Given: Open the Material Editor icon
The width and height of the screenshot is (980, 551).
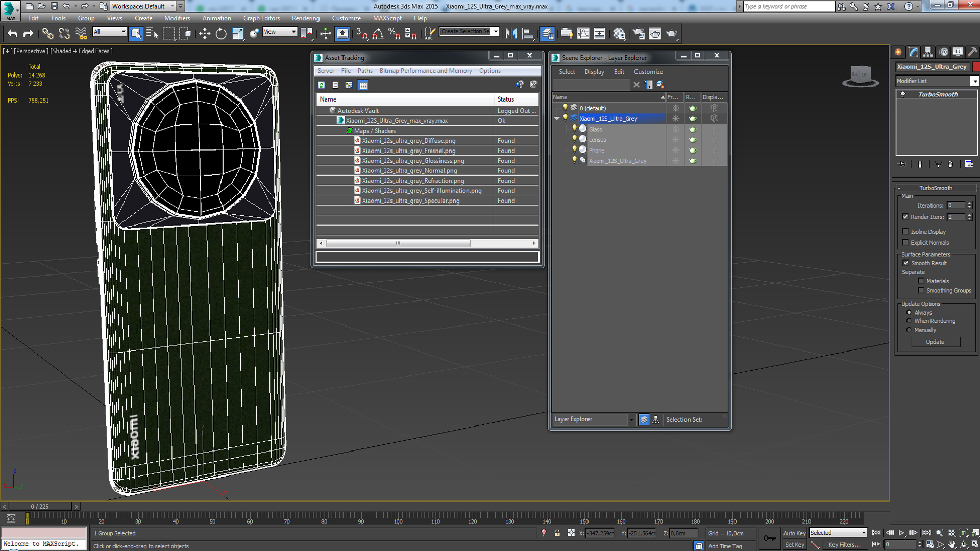Looking at the screenshot, I should pos(619,34).
